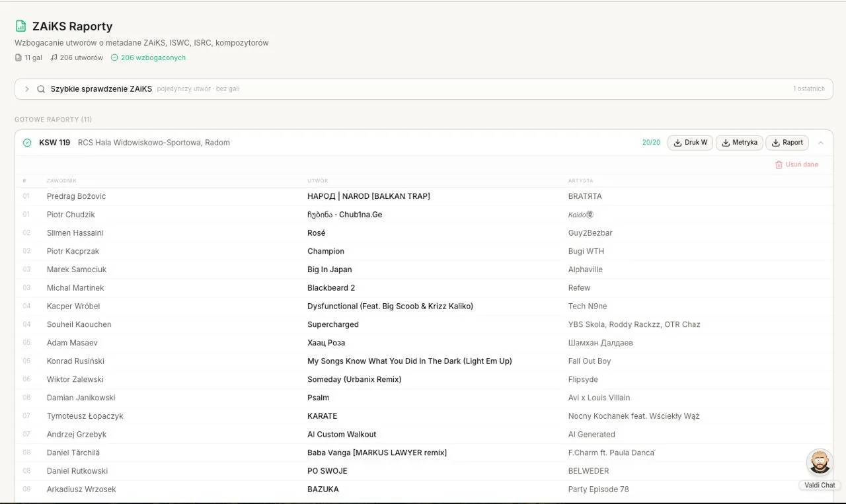Click the 11 gal file icon
The image size is (846, 504).
(x=19, y=57)
